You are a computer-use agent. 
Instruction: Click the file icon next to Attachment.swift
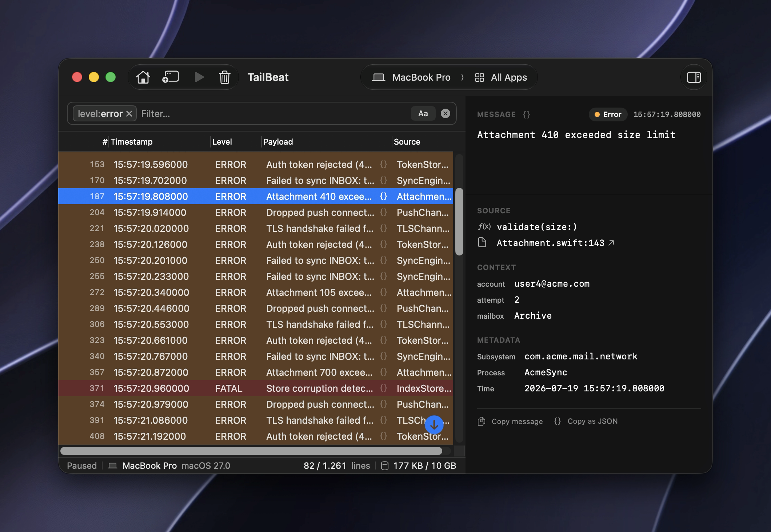[x=482, y=242]
